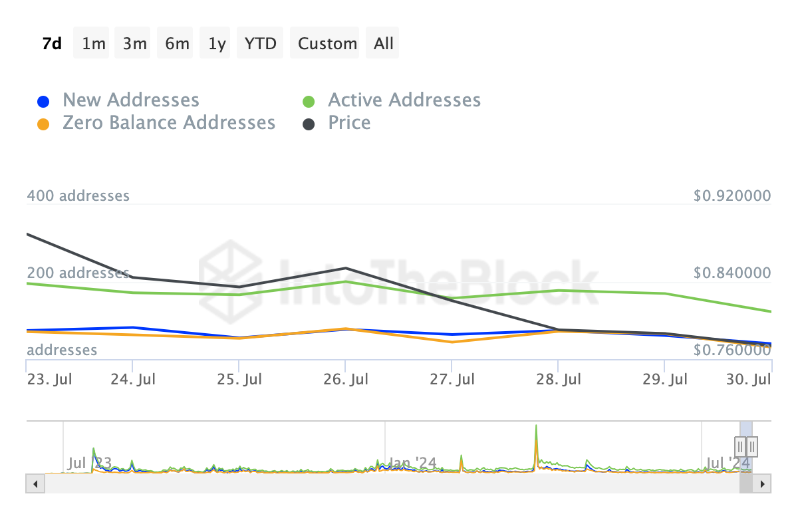Image resolution: width=798 pixels, height=532 pixels.
Task: Open the Custom date range picker
Action: coord(327,43)
